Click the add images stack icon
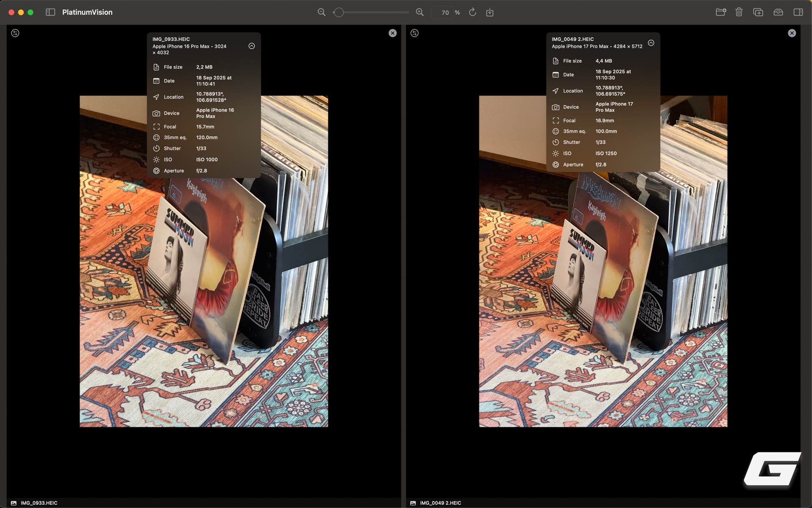812x508 pixels. 758,12
